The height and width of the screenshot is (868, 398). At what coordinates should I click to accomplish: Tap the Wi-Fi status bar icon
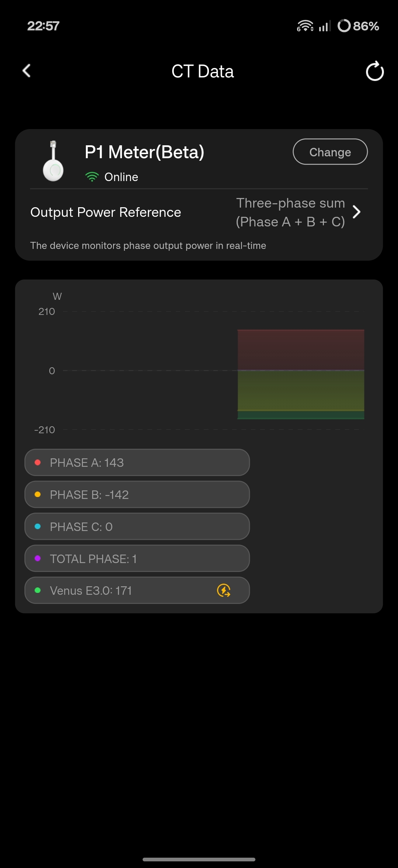305,26
